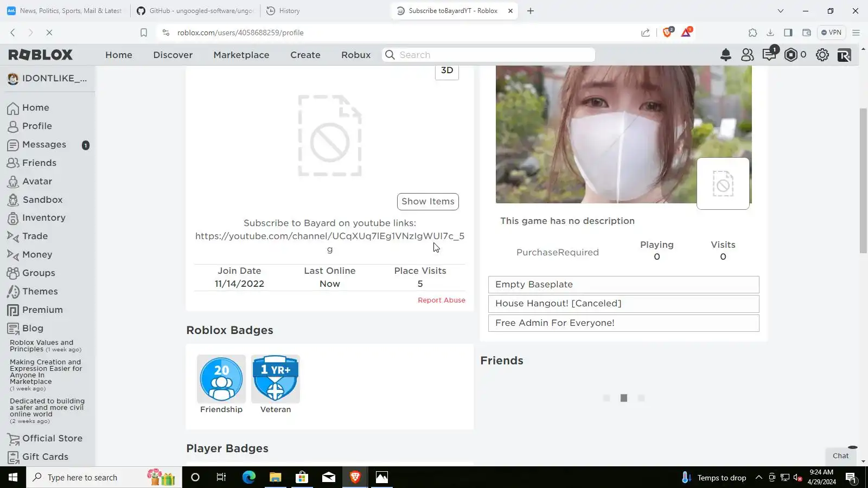Switch to the GitHub ungoogled-software tab
Image resolution: width=868 pixels, height=488 pixels.
click(195, 11)
